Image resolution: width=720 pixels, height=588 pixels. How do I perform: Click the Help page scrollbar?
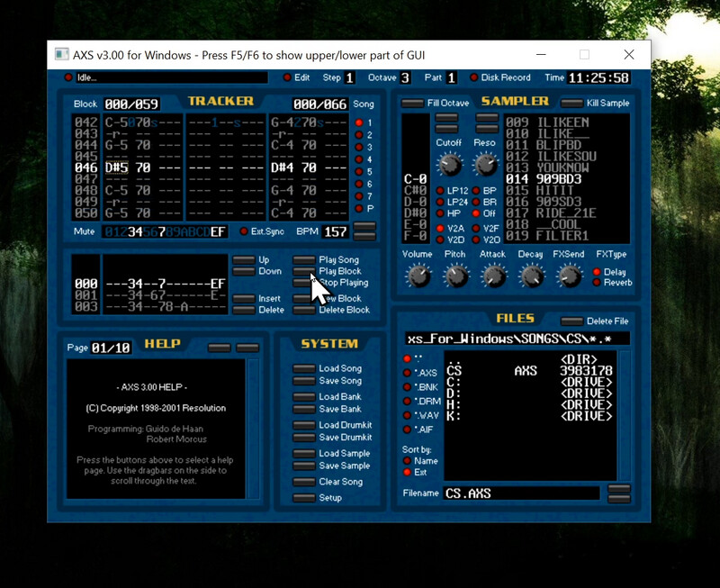point(253,429)
